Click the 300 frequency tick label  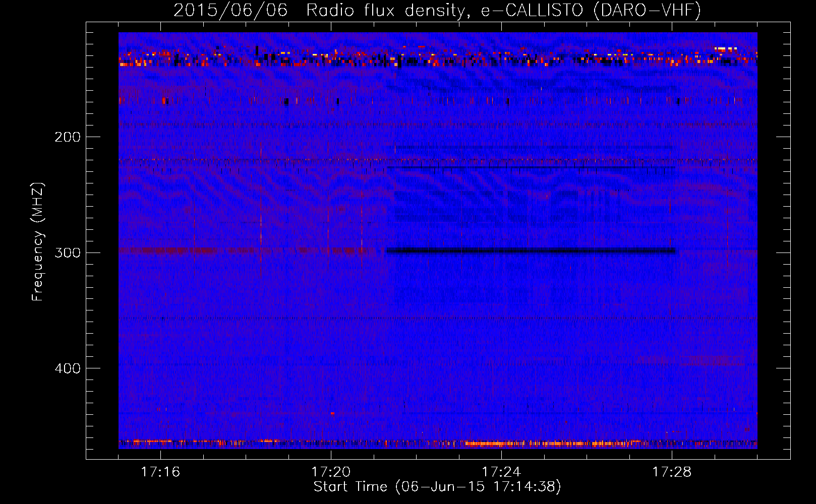tap(68, 253)
